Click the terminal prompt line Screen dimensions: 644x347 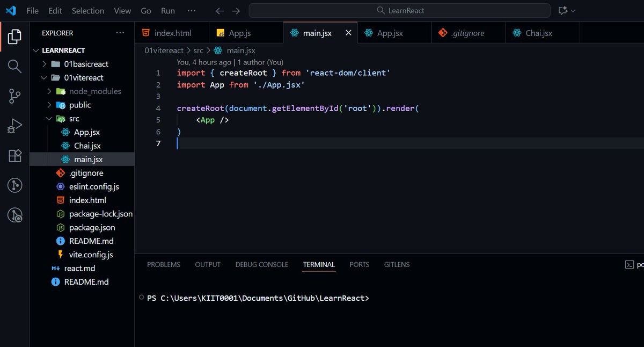pos(258,298)
